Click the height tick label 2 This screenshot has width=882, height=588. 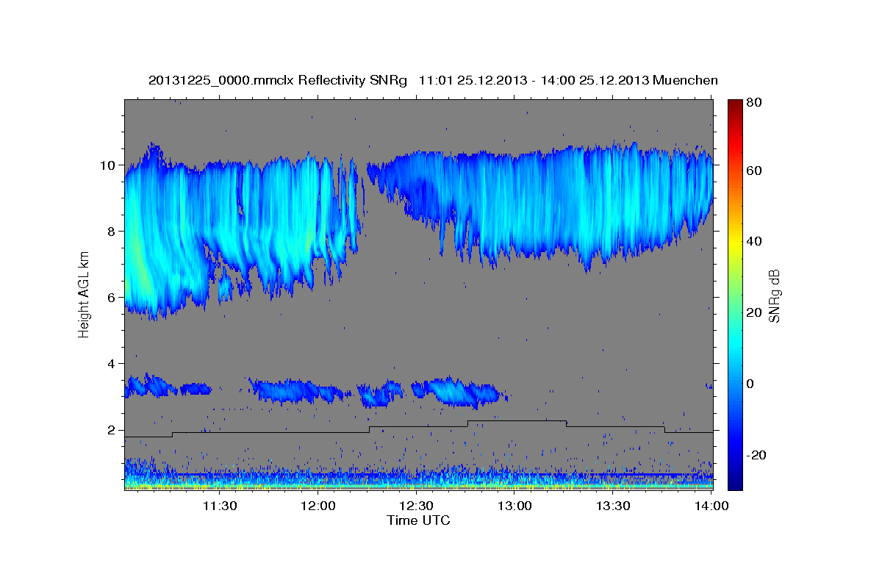click(x=111, y=430)
